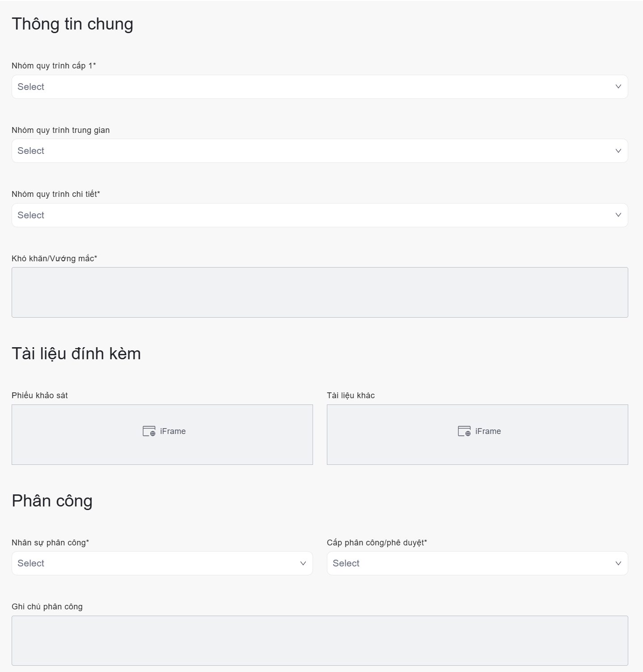Click chevron arrow of Nhân sự phân công

(x=303, y=563)
